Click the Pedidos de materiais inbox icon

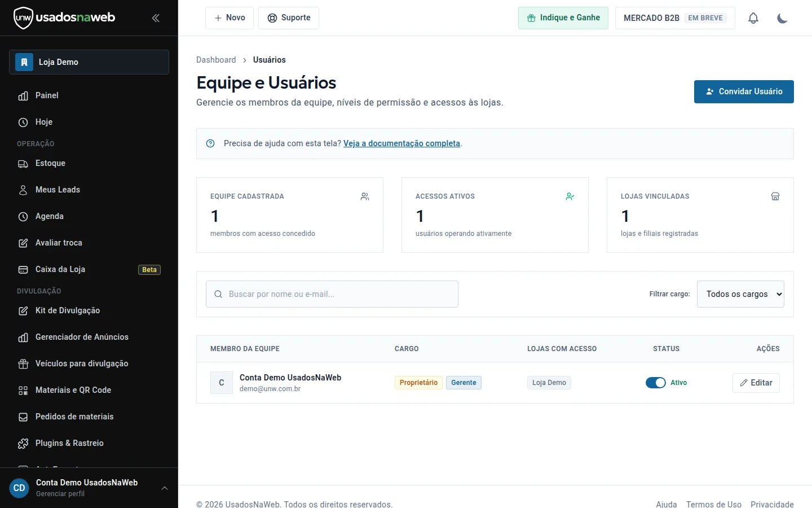click(x=23, y=417)
